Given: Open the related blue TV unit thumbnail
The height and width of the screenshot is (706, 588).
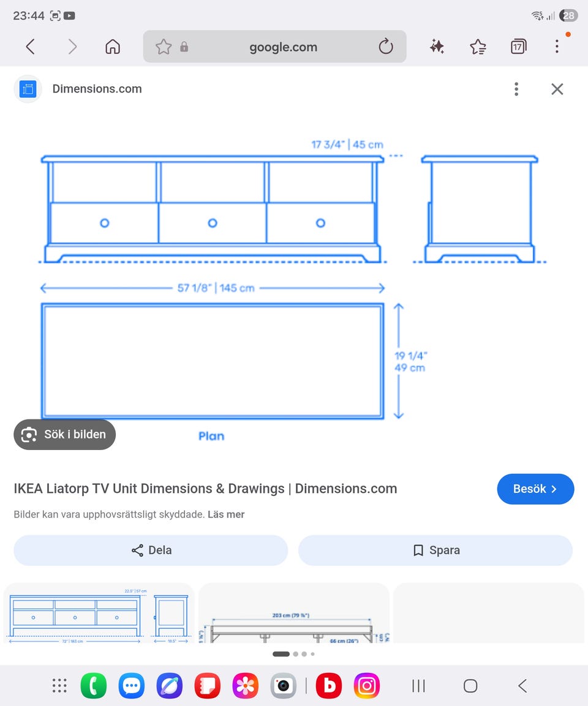Looking at the screenshot, I should coord(99,614).
